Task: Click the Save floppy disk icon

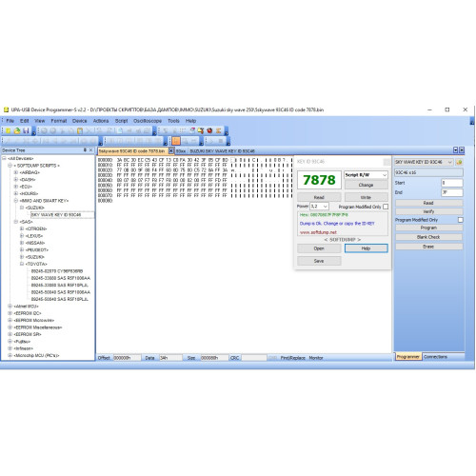Action: (x=26, y=130)
